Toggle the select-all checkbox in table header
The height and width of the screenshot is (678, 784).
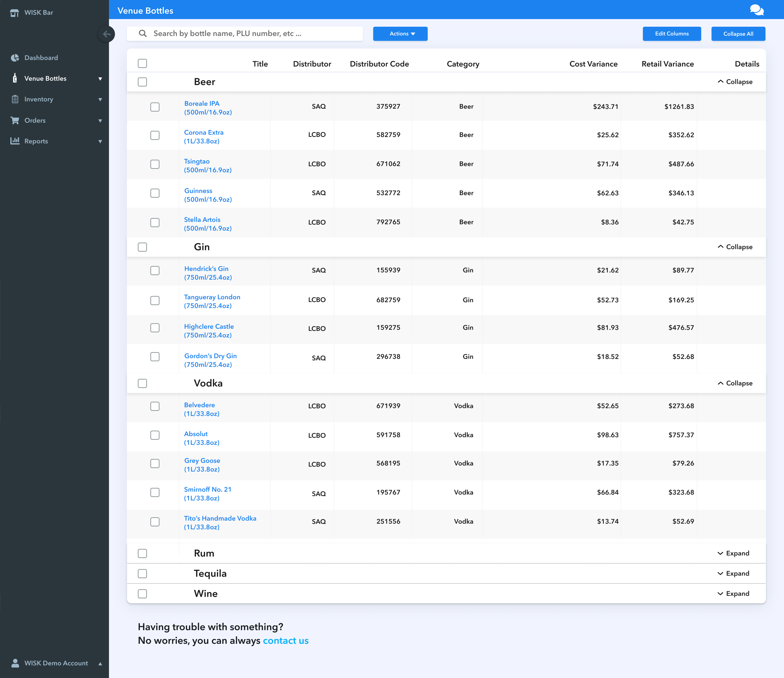(142, 63)
